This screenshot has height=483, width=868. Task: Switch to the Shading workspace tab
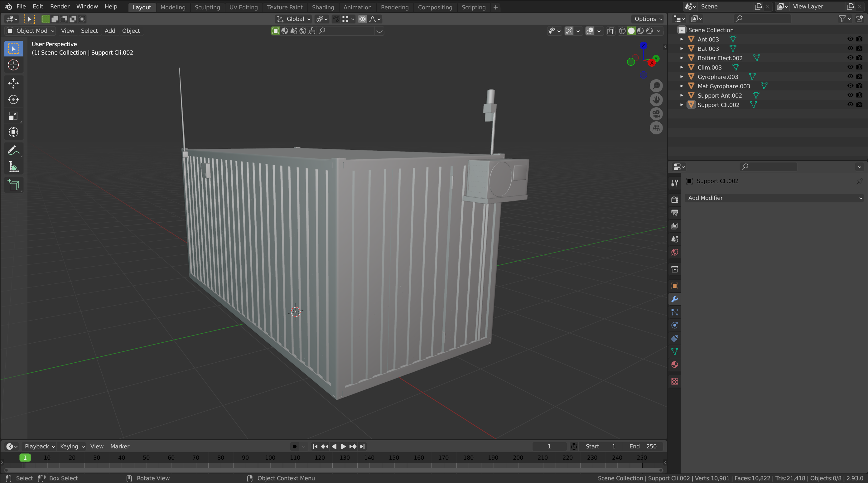322,7
